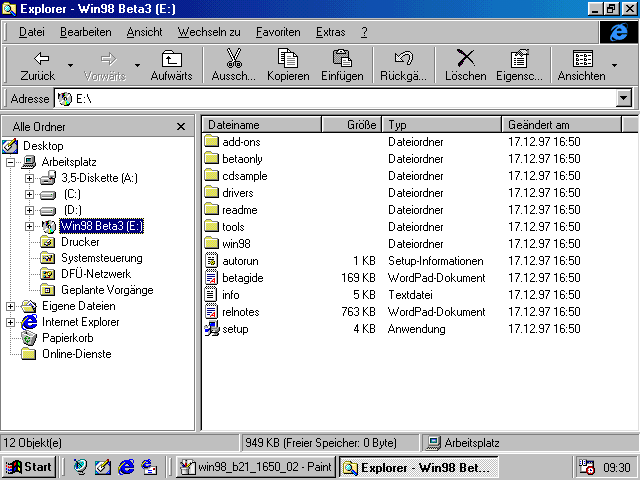The image size is (640, 480).
Task: Select Desktop in the folder tree
Action: pos(43,146)
